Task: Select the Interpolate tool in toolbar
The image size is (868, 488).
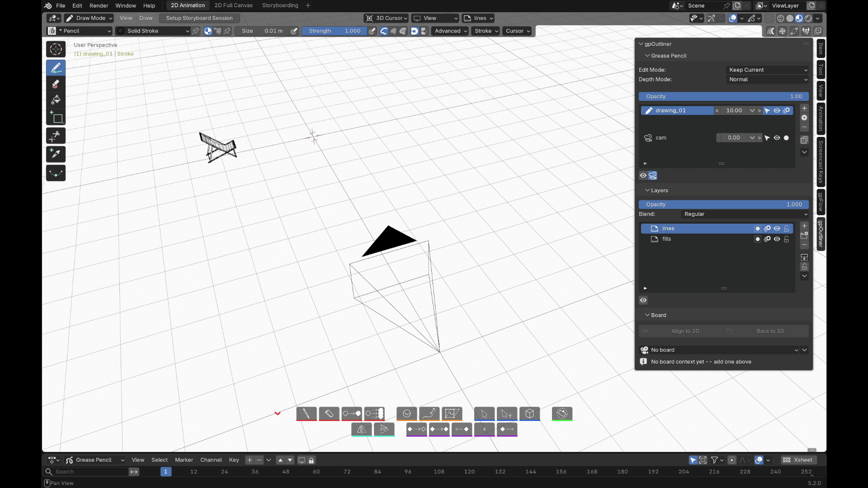Action: point(56,173)
